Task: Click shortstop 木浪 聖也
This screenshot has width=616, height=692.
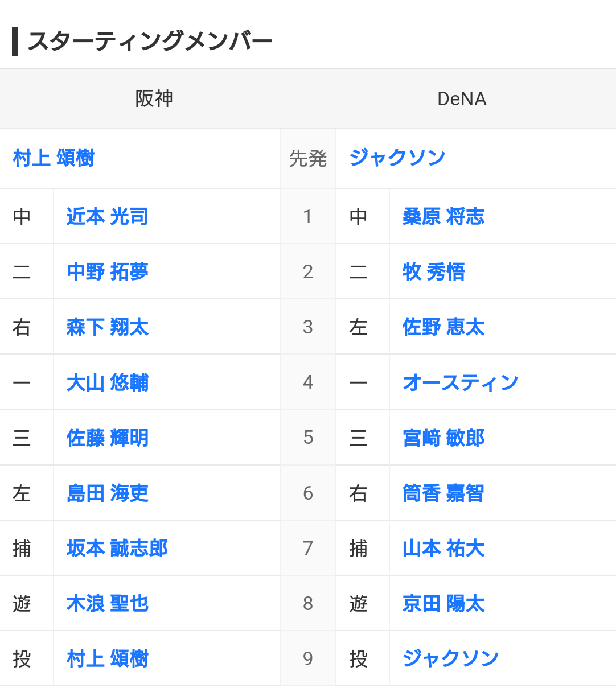Action: (x=107, y=603)
